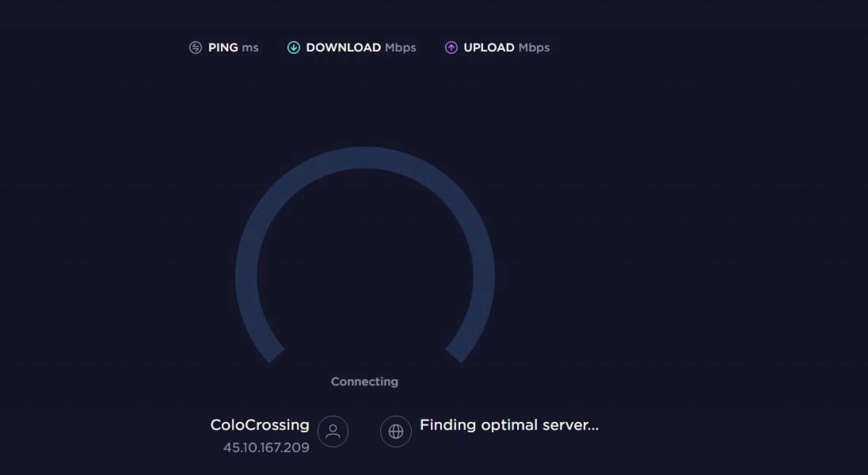Click the word DOWNLOAD
Screen dimensions: 868x475
coord(343,47)
